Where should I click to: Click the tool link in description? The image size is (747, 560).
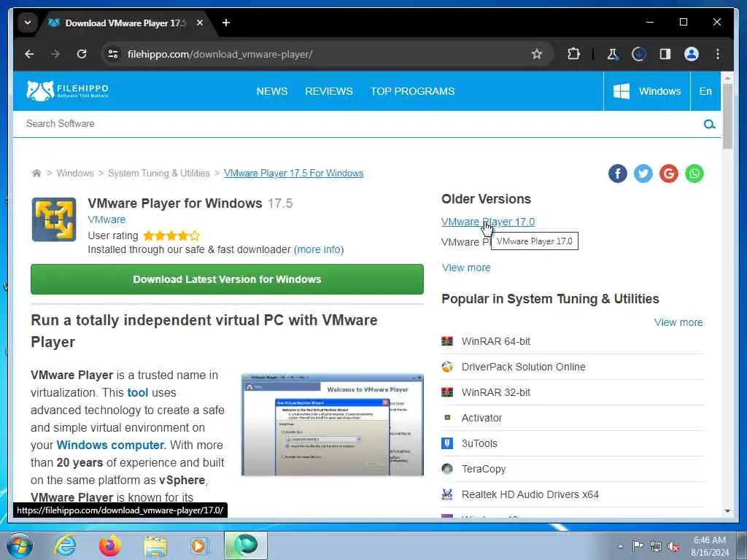pyautogui.click(x=138, y=393)
